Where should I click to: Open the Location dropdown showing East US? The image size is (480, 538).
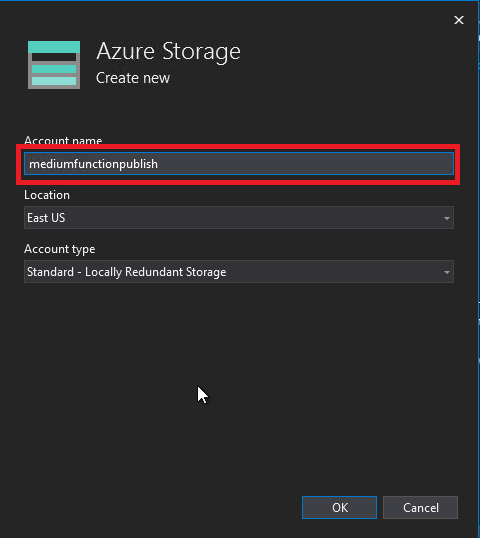239,218
